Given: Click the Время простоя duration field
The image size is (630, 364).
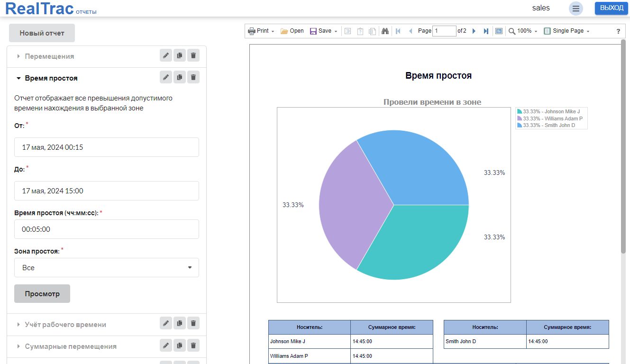Looking at the screenshot, I should point(107,229).
